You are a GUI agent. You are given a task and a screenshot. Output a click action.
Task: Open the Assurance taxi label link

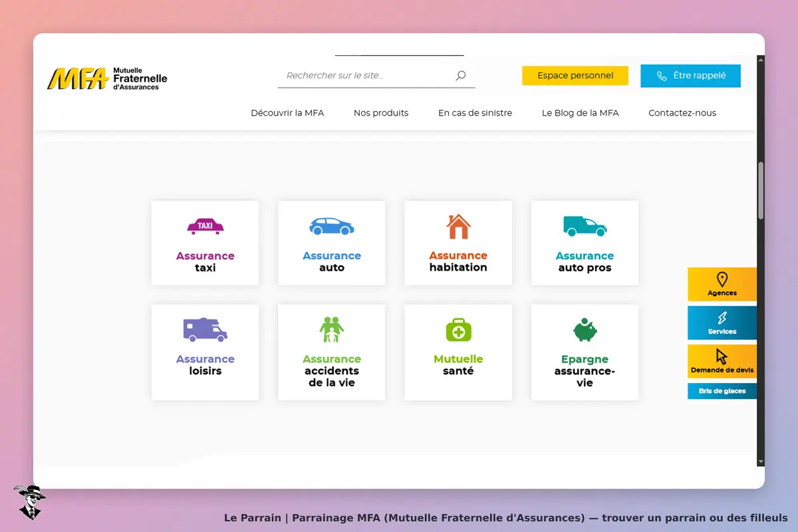tap(205, 262)
